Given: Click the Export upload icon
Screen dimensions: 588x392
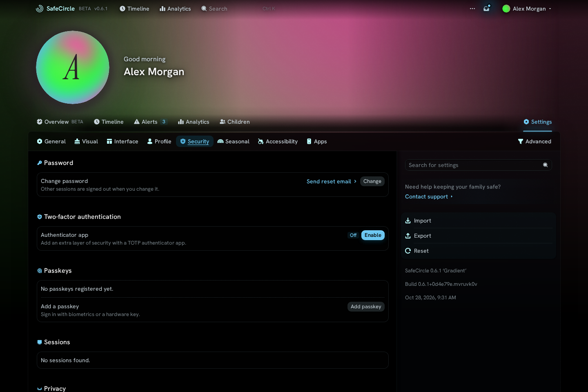Looking at the screenshot, I should click(x=408, y=236).
